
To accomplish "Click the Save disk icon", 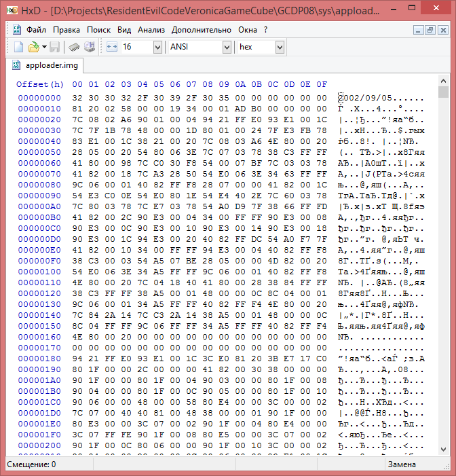I will point(55,47).
